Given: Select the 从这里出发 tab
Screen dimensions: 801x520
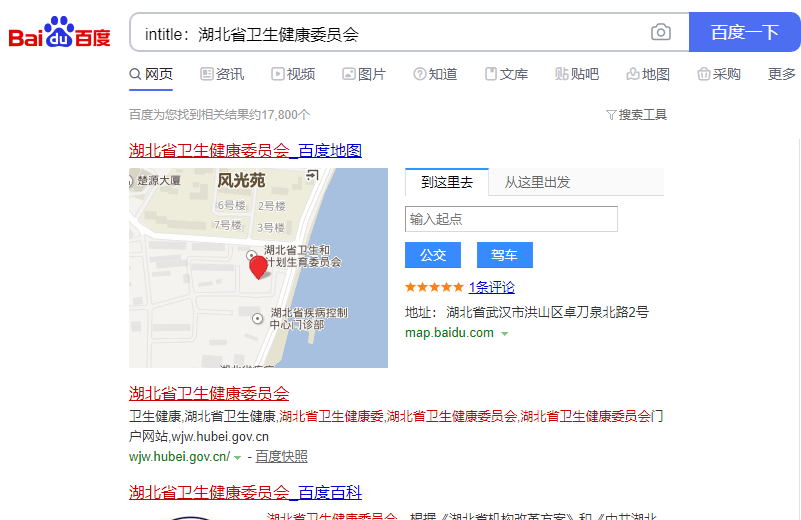Looking at the screenshot, I should coord(537,182).
